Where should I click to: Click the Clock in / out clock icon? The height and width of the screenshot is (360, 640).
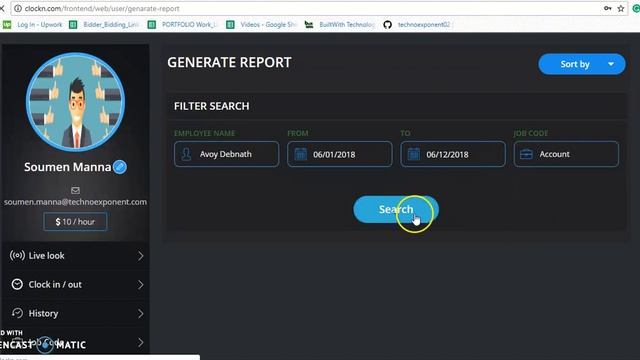pyautogui.click(x=17, y=284)
